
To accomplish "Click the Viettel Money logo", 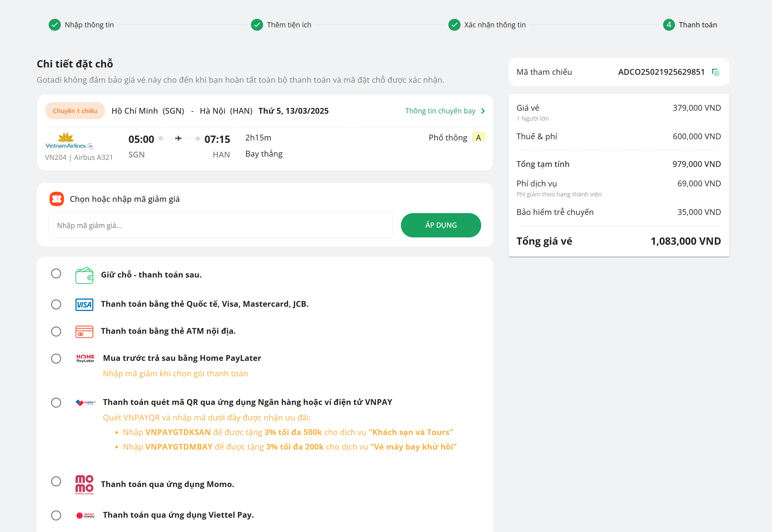I will click(85, 515).
